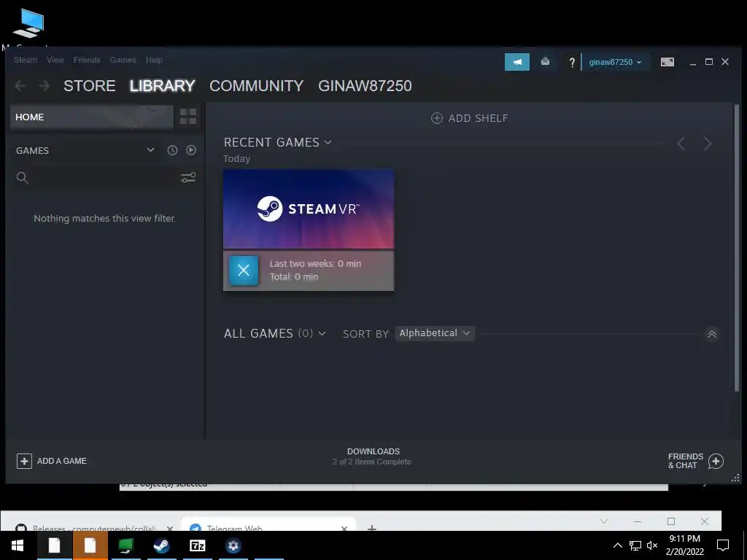This screenshot has height=560, width=747.
Task: Click the blue X button on SteamVR
Action: pos(244,271)
